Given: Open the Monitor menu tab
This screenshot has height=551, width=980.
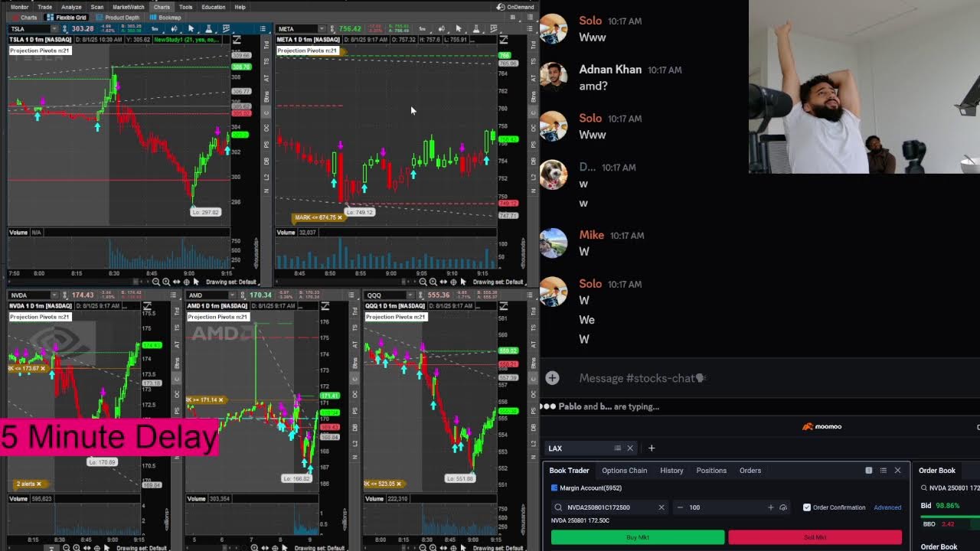Looking at the screenshot, I should 19,7.
